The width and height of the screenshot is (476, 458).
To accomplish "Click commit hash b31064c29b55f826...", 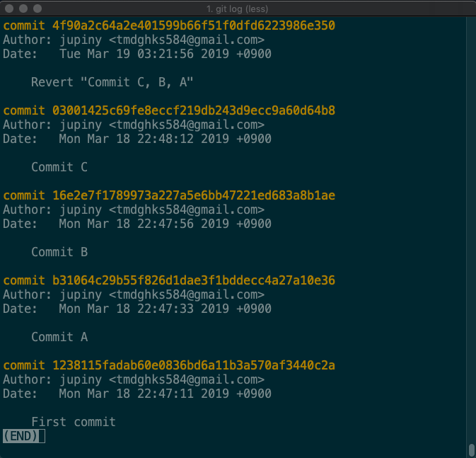I will coord(194,280).
